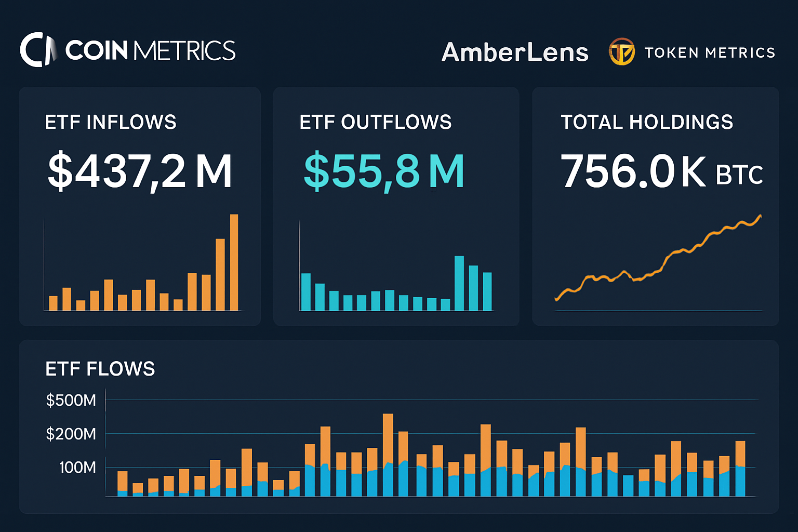Select the ETF INFLOWS card title
The width and height of the screenshot is (798, 532).
[x=111, y=122]
